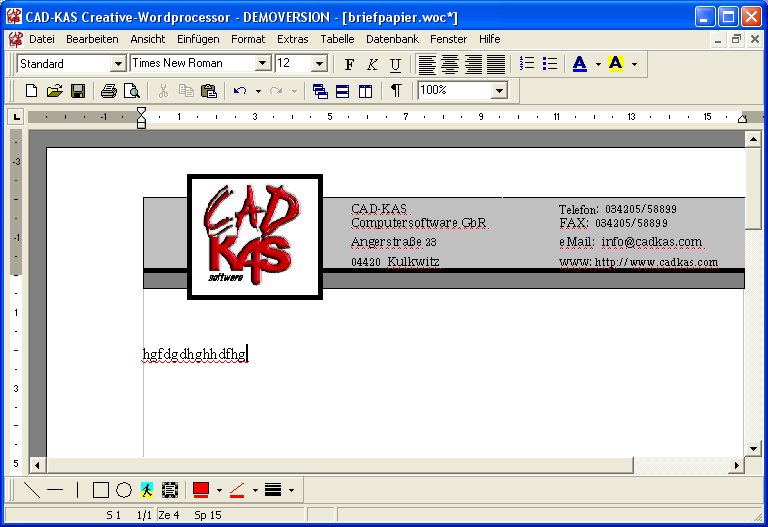
Task: Open the Einfügen menu
Action: [198, 39]
